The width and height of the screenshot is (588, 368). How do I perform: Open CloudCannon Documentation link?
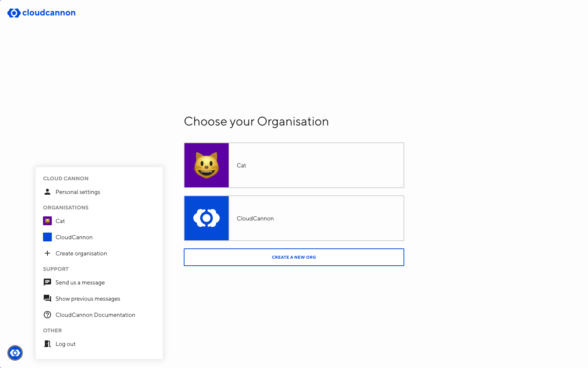pos(96,315)
